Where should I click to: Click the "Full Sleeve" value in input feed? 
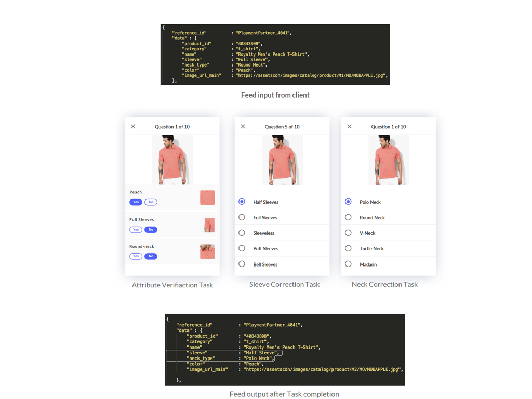tap(253, 59)
